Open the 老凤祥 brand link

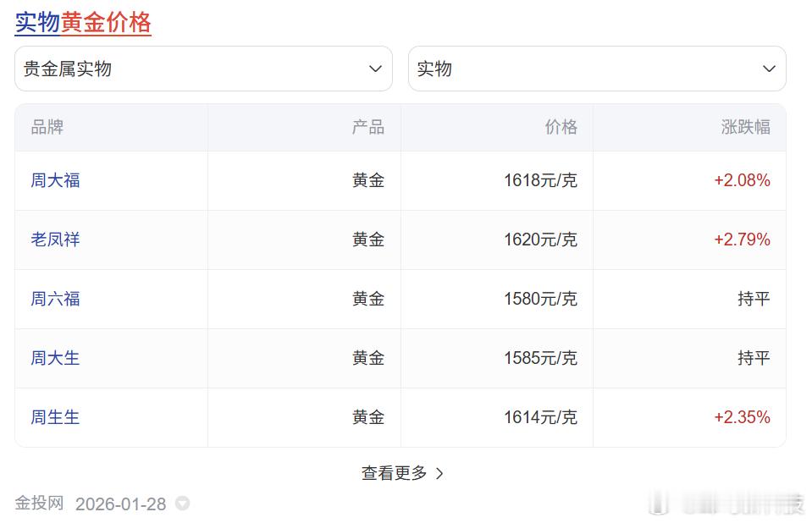click(x=54, y=239)
